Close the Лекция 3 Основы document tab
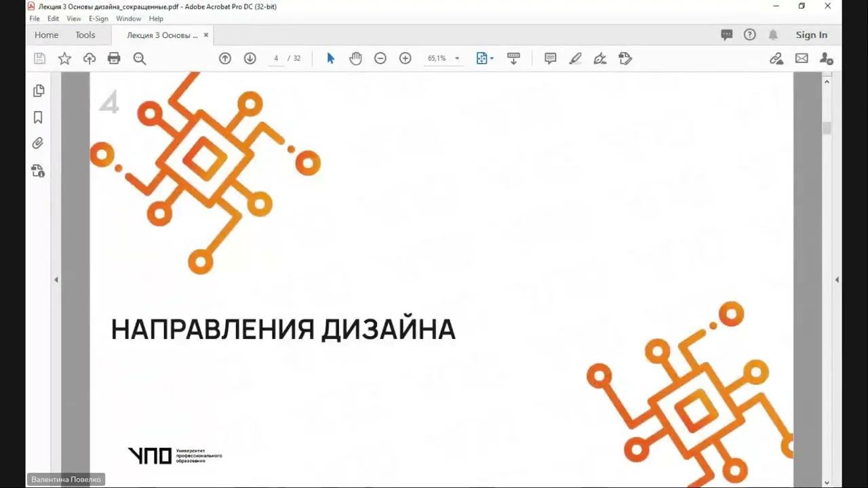The height and width of the screenshot is (488, 868). [206, 35]
